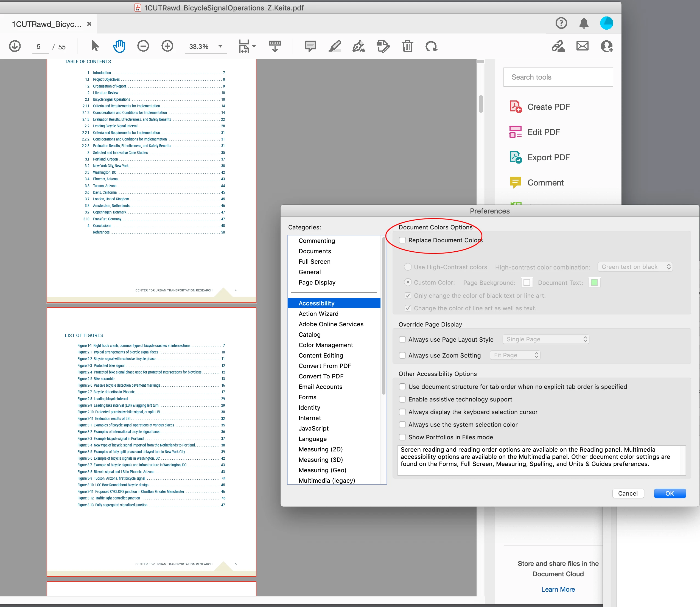Click the Learn More link
The height and width of the screenshot is (607, 700).
558,589
